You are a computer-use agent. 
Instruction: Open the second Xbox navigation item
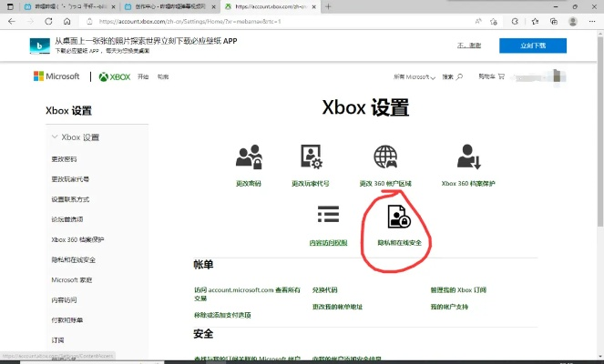[163, 77]
